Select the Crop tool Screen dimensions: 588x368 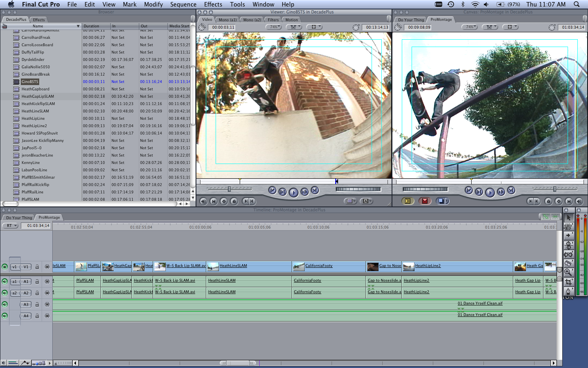(x=568, y=282)
